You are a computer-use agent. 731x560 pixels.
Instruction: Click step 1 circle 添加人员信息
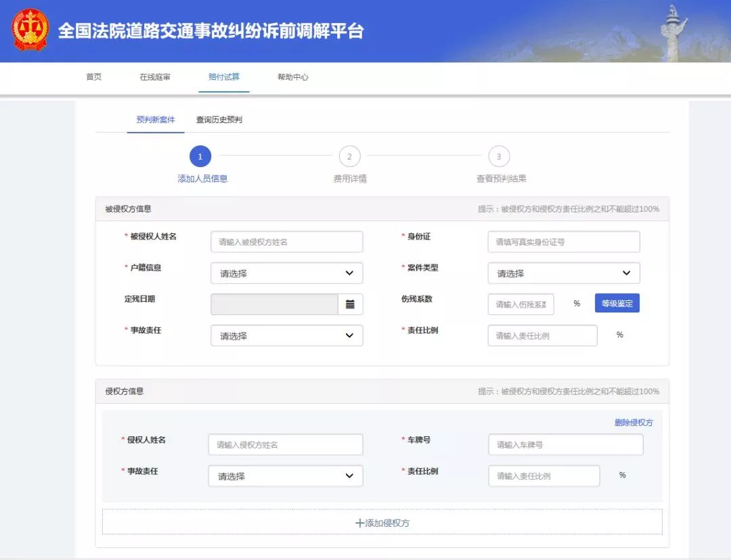coord(200,157)
